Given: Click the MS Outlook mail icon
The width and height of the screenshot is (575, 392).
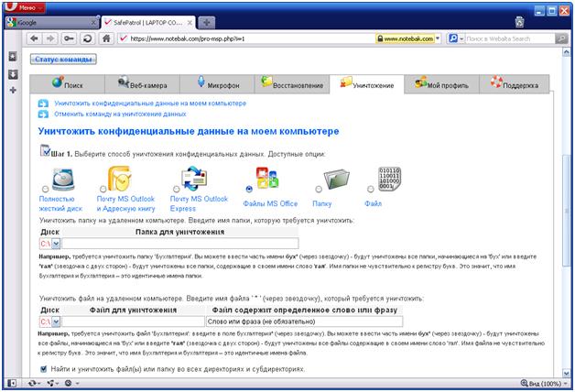Looking at the screenshot, I should click(120, 179).
